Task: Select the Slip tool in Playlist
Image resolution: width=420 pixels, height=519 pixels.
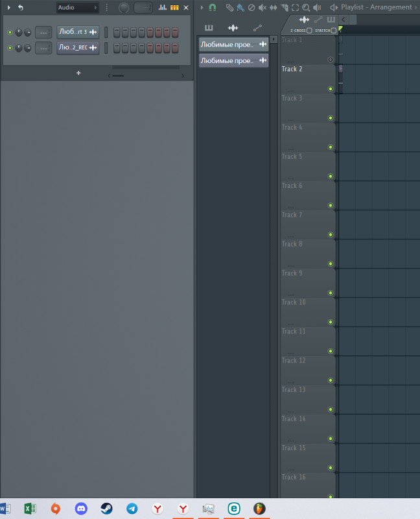Action: click(x=273, y=7)
